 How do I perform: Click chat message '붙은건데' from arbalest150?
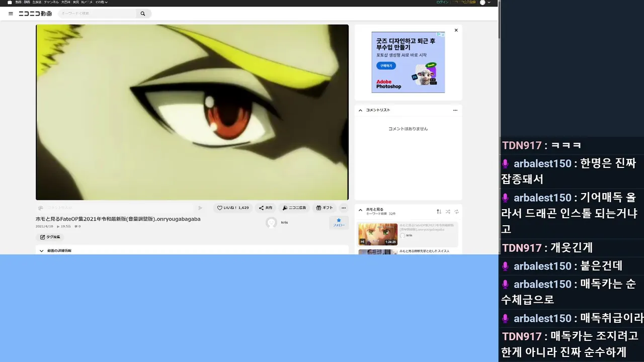(x=601, y=266)
